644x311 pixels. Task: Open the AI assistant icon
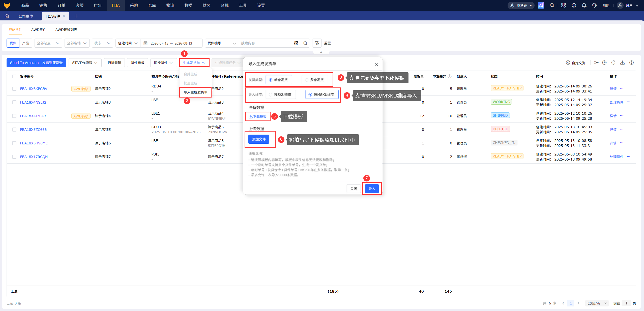pyautogui.click(x=541, y=5)
